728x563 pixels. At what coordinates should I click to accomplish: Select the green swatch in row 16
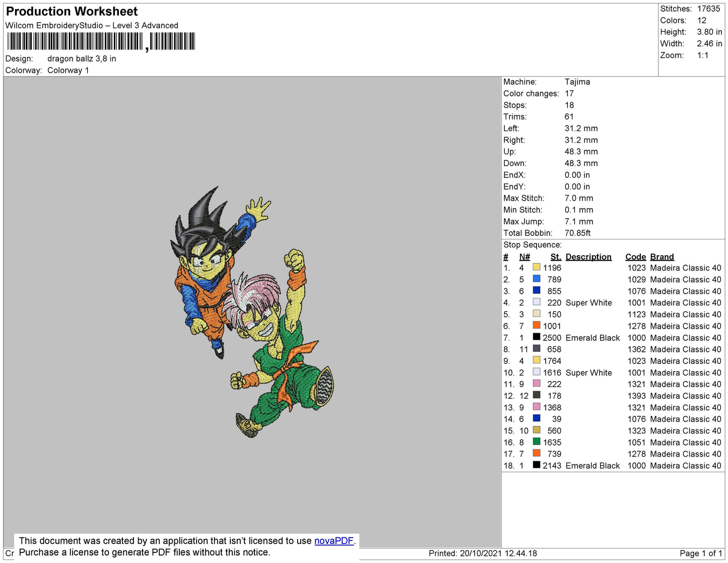tap(537, 442)
